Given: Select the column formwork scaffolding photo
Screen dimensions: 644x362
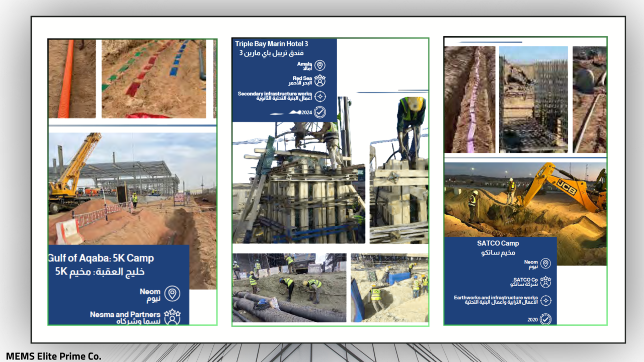Looking at the screenshot, I should (299, 170).
